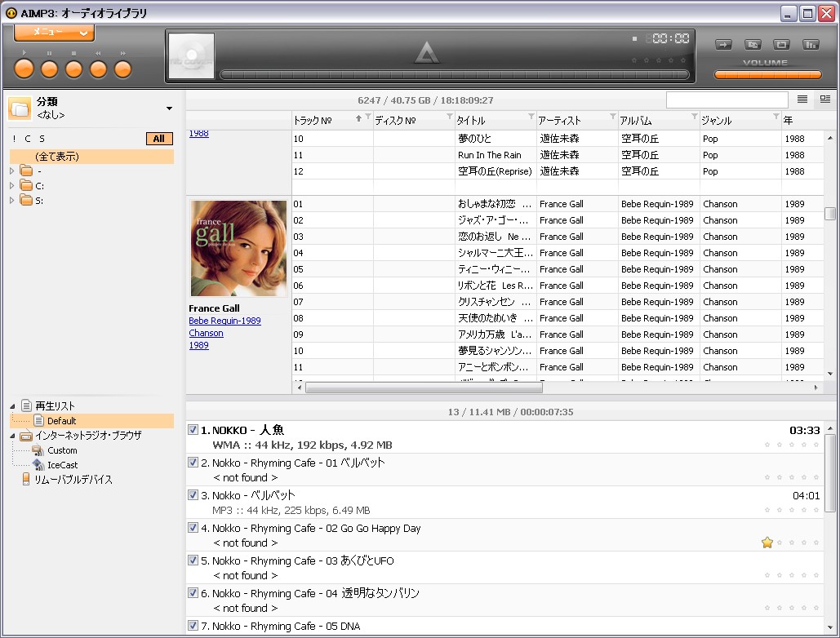Screen dimensions: 840x638
Task: Pause playback with the orange Pause button
Action: point(49,69)
